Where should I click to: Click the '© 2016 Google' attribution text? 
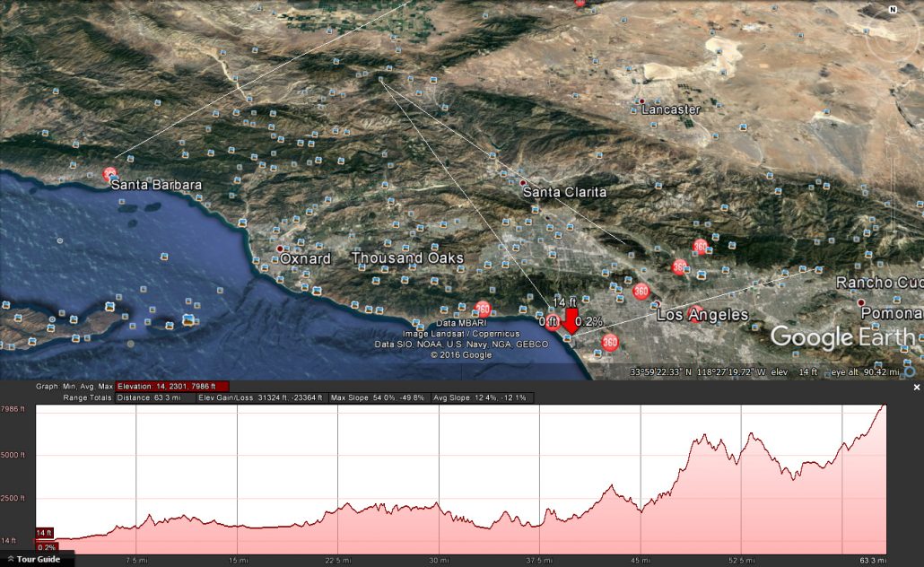(461, 354)
